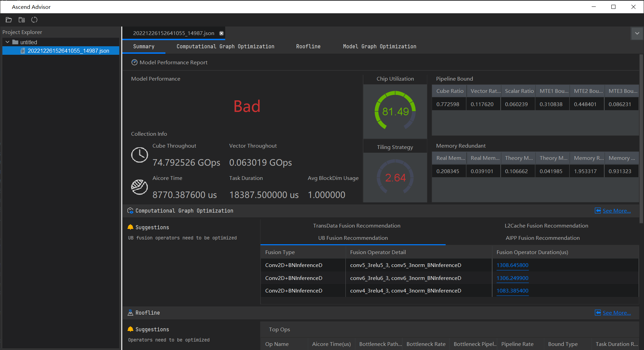Switch to the Summary tab

tap(144, 47)
